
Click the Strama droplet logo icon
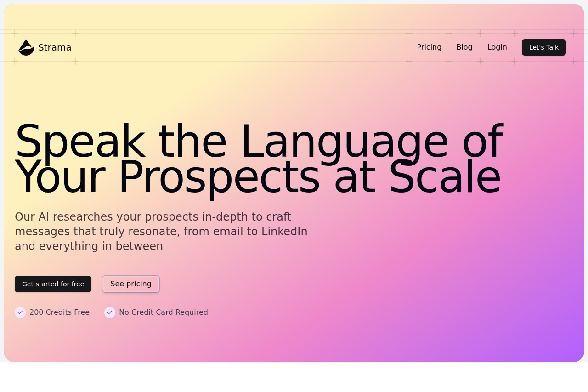[26, 47]
